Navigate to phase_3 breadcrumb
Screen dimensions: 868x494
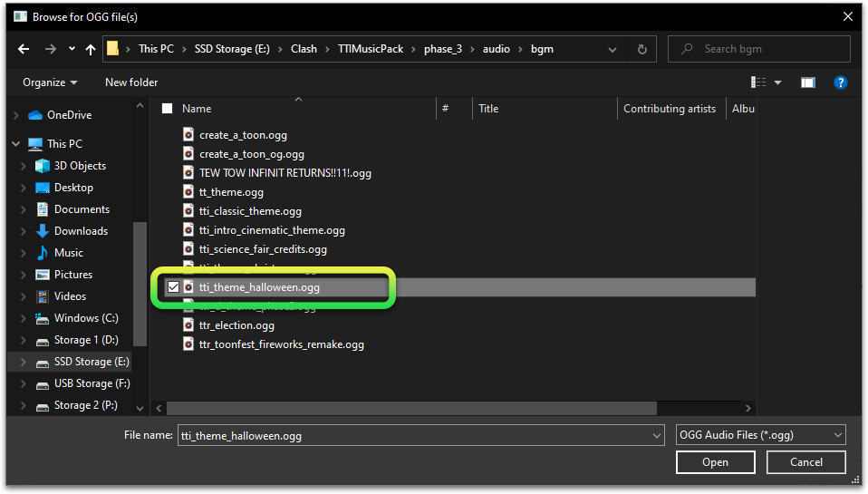(443, 49)
